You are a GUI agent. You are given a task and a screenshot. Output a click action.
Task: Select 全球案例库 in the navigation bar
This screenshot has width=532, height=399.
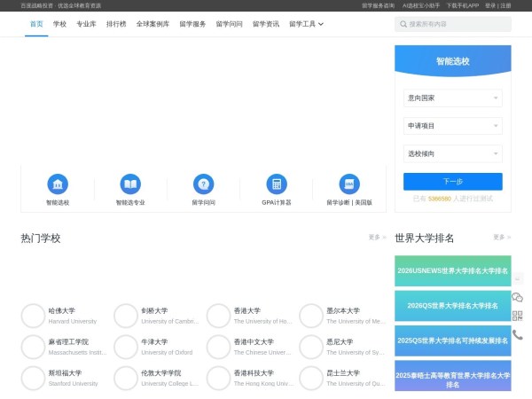(153, 24)
